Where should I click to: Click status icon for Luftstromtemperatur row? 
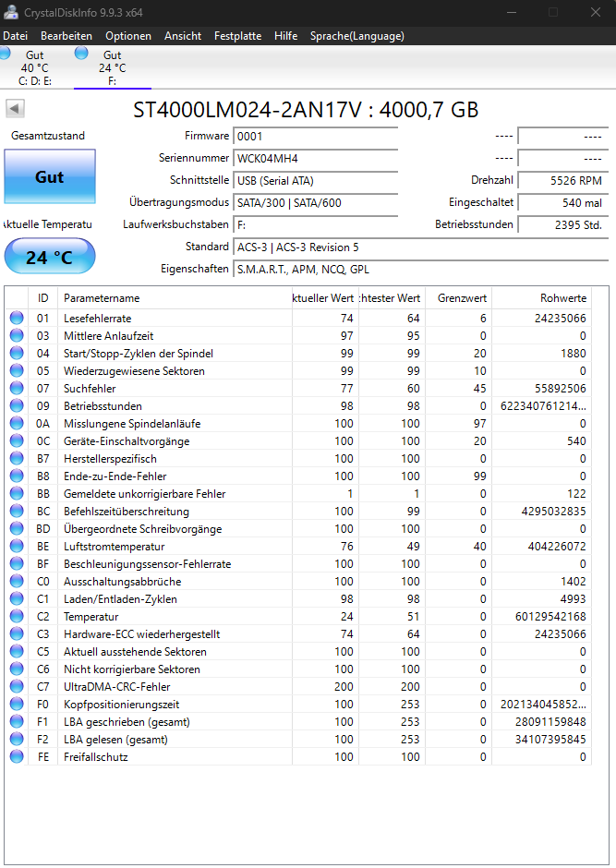(17, 546)
